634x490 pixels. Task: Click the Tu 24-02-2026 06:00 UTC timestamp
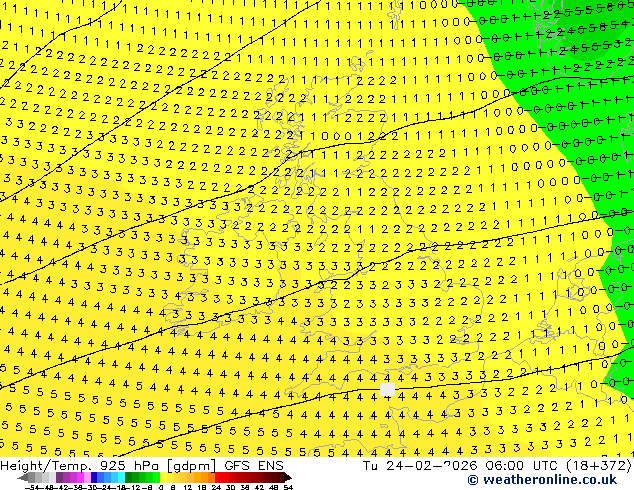[x=459, y=466]
